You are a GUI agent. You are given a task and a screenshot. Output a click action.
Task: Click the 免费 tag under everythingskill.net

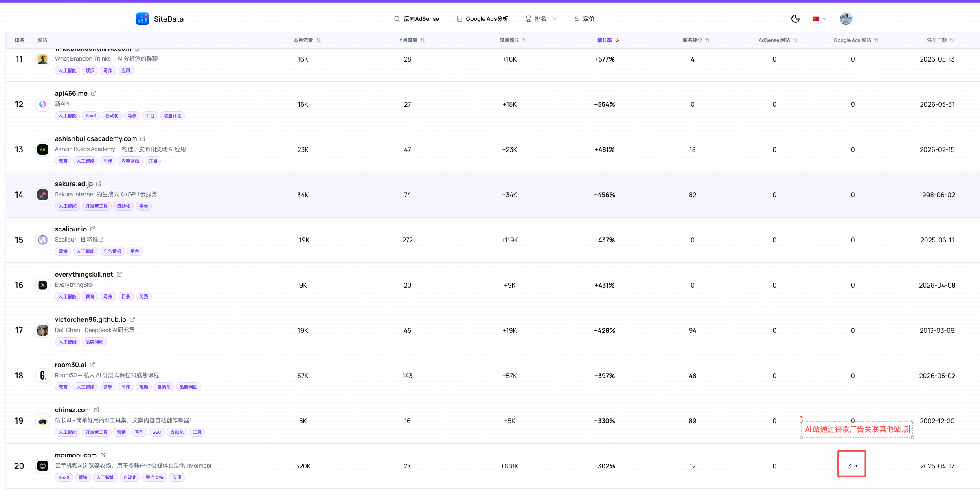tap(144, 297)
